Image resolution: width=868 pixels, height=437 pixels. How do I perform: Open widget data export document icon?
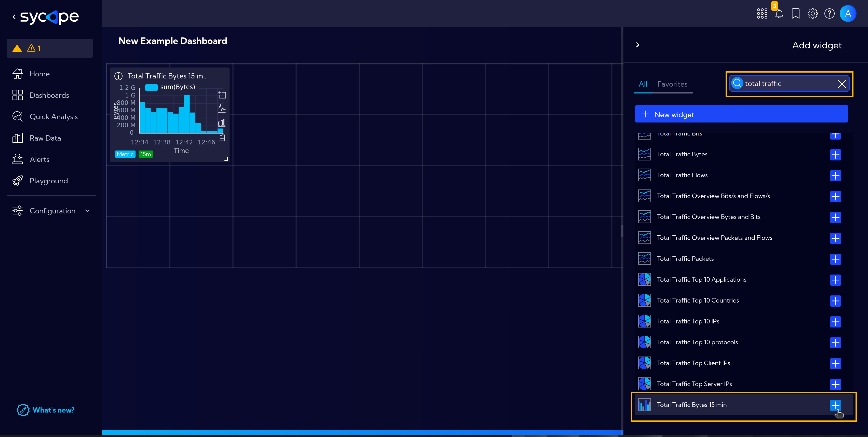point(222,137)
